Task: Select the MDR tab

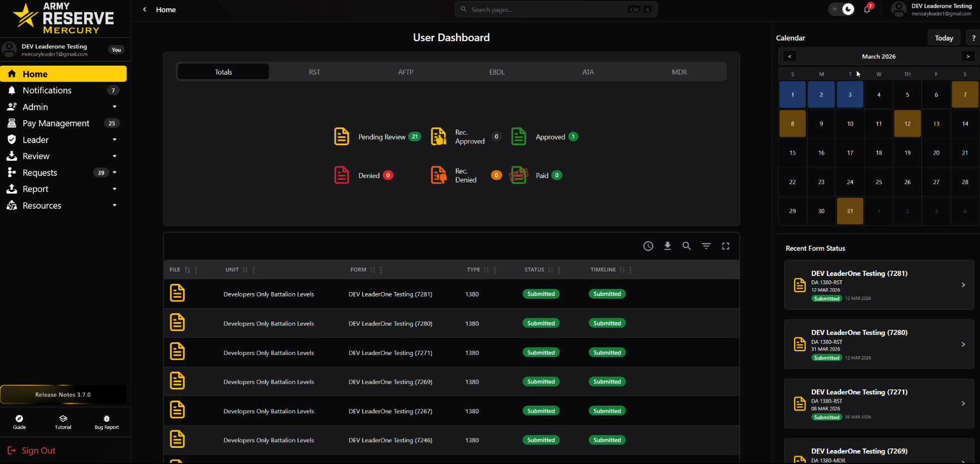Action: 679,72
